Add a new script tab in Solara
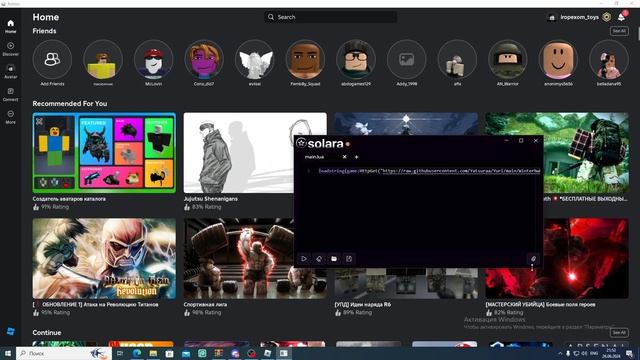Viewport: 640px width, 360px height. pos(356,157)
